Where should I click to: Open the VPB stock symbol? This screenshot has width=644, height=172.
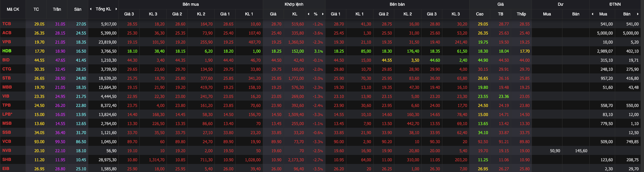(x=7, y=42)
